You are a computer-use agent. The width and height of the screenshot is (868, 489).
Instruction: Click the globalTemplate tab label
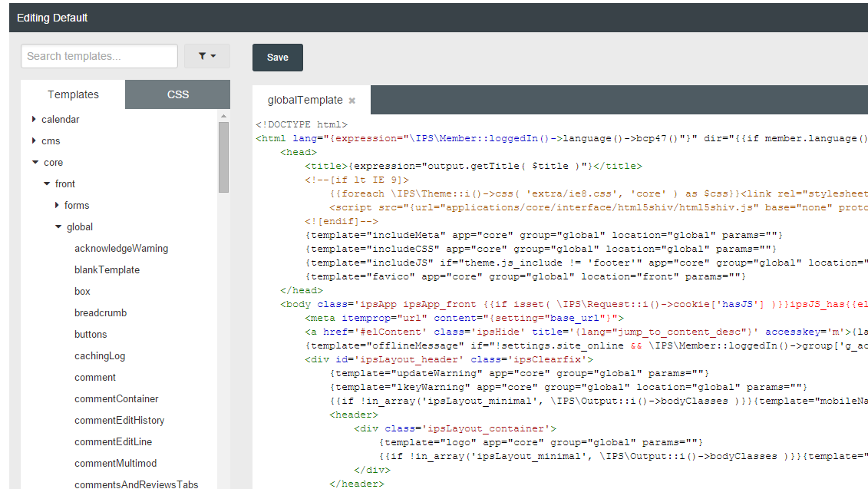pos(305,100)
